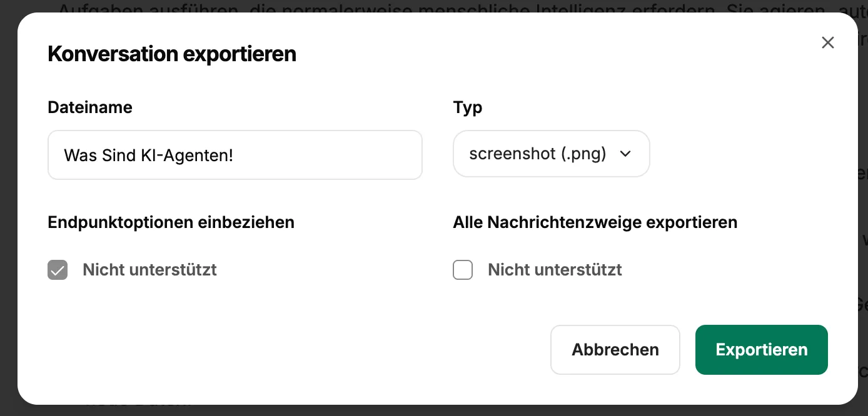The width and height of the screenshot is (868, 416).
Task: Click "Nicht unterstützt" label beside the checked checkbox
Action: pyautogui.click(x=149, y=270)
